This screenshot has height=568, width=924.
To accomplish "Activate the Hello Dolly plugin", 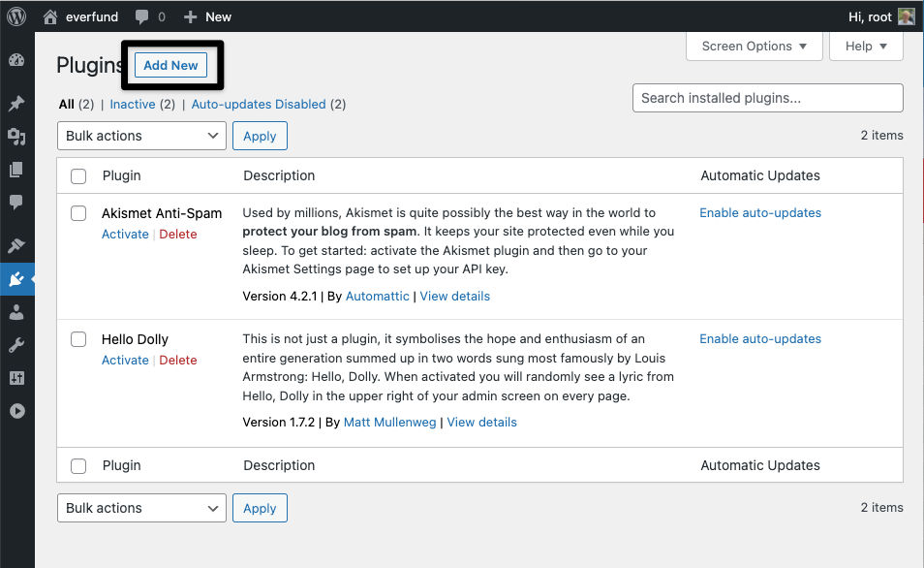I will pyautogui.click(x=125, y=361).
